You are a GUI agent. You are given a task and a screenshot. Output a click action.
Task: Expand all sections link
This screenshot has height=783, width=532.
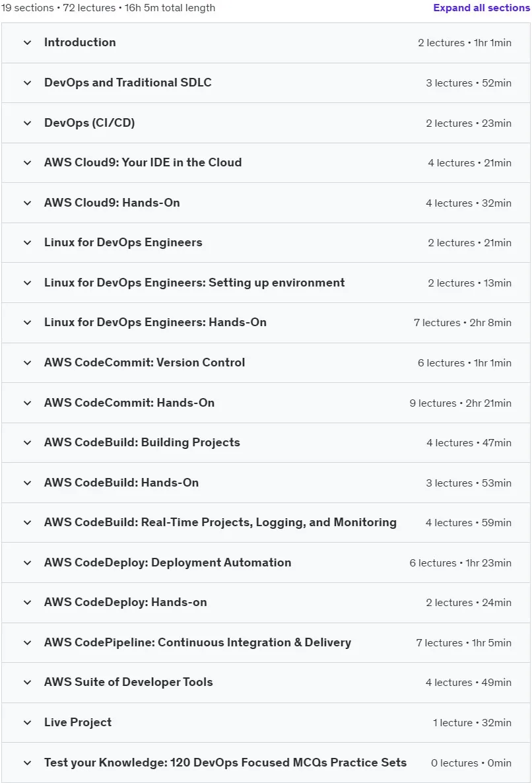(x=482, y=7)
